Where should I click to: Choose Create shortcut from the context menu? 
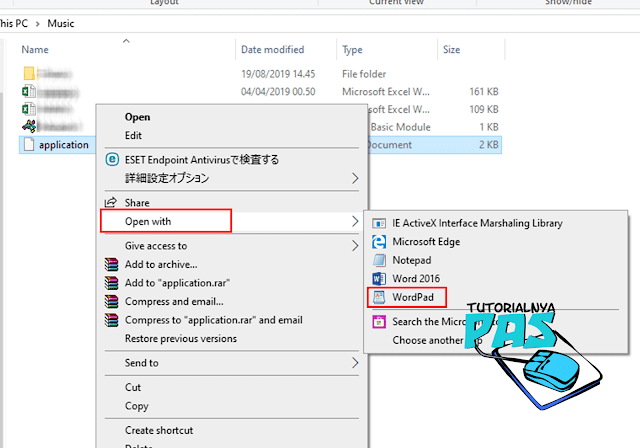point(159,430)
